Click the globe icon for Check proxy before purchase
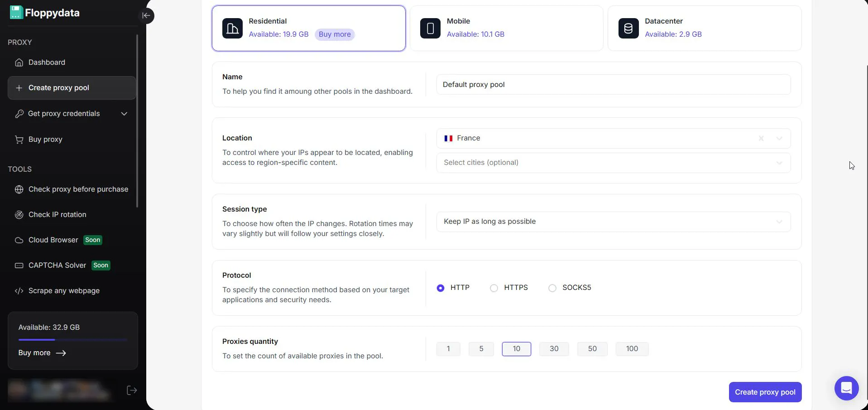Screen dimensions: 868x410 (x=19, y=189)
